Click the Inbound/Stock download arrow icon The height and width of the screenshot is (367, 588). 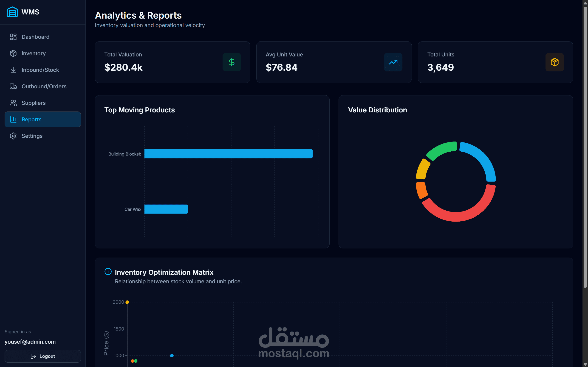(13, 70)
